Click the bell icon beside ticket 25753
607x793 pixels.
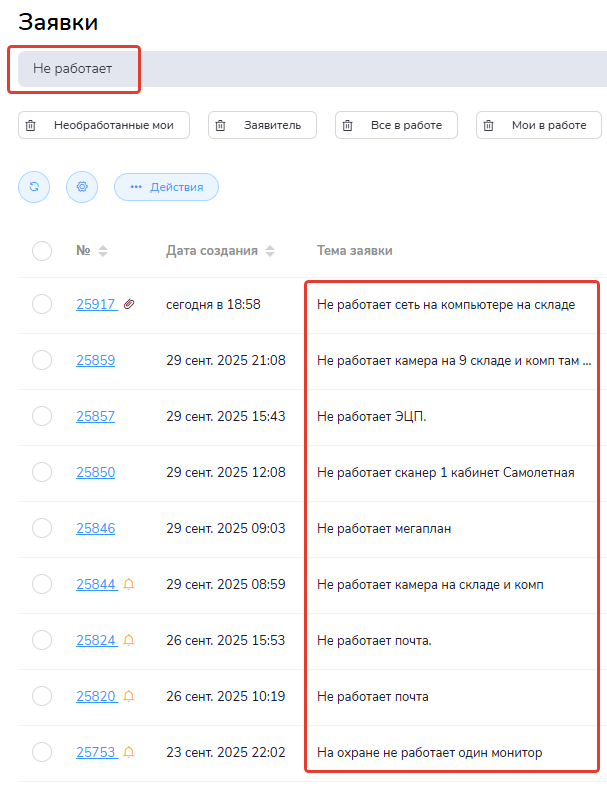tap(129, 752)
